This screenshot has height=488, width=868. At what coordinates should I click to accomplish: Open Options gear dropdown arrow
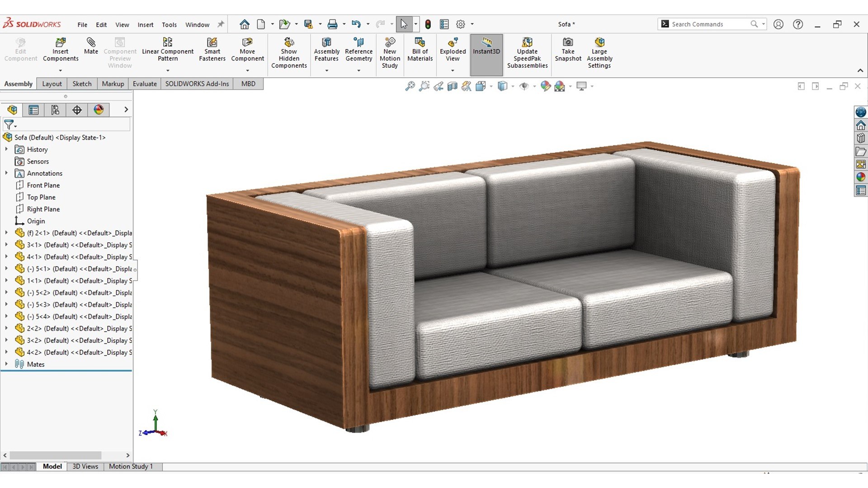click(x=472, y=24)
